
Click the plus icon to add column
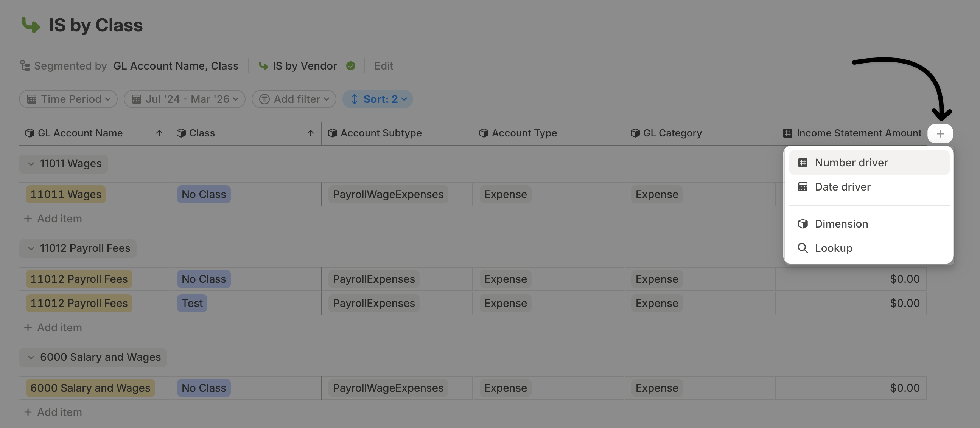[x=940, y=133]
